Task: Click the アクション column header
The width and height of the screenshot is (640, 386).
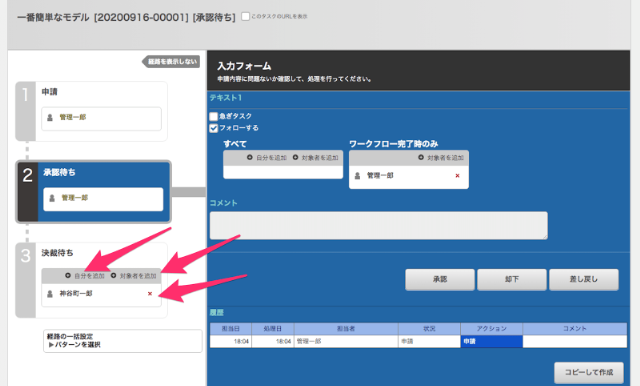Action: [x=491, y=329]
